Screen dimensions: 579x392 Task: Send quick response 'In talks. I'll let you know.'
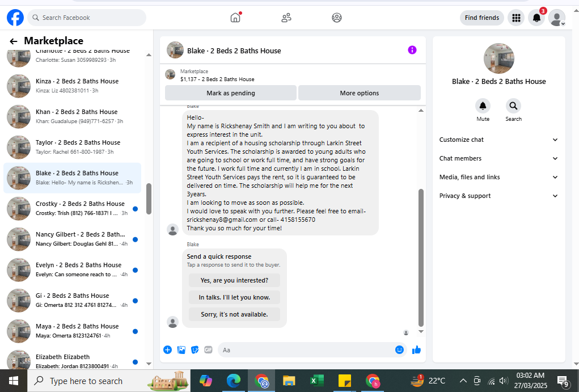pyautogui.click(x=234, y=297)
